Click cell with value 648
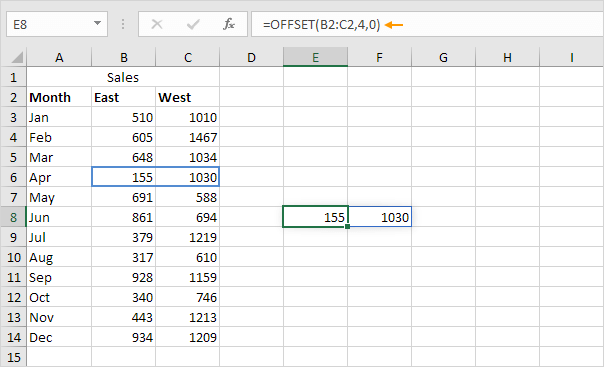This screenshot has width=604, height=367. [124, 157]
